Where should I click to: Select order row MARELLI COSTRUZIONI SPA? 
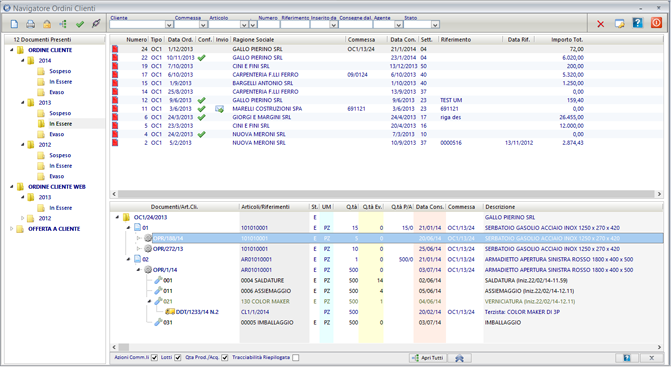[x=387, y=109]
